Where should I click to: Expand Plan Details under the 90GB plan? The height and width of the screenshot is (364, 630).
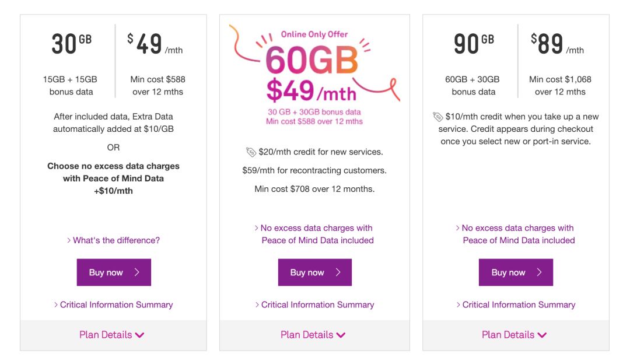click(514, 335)
